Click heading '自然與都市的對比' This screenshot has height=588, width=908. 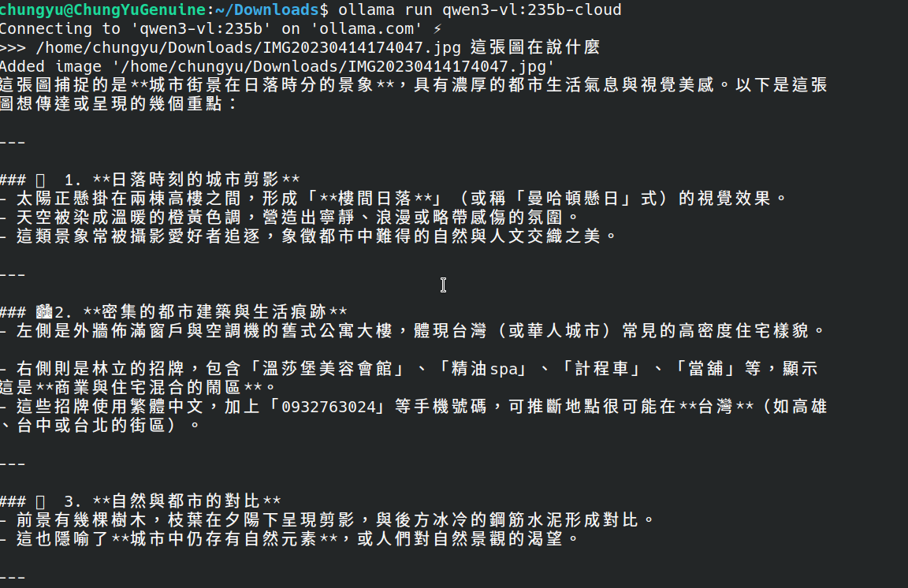pos(186,501)
